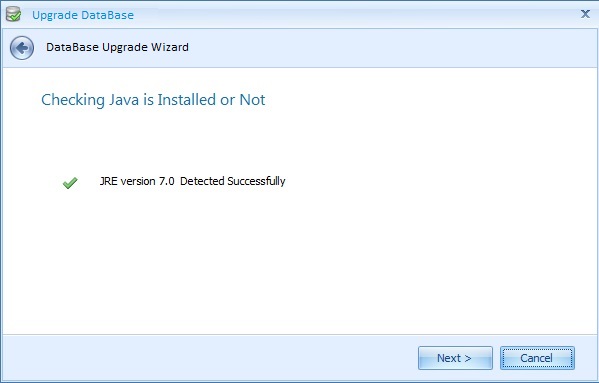599x383 pixels.
Task: Click the Upgrade DataBase window title
Action: pyautogui.click(x=83, y=15)
